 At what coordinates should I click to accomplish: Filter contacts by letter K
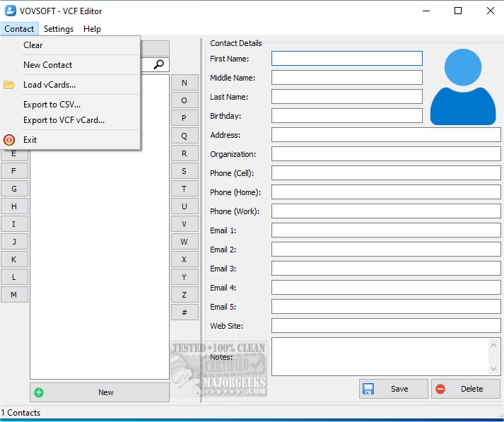pyautogui.click(x=14, y=259)
